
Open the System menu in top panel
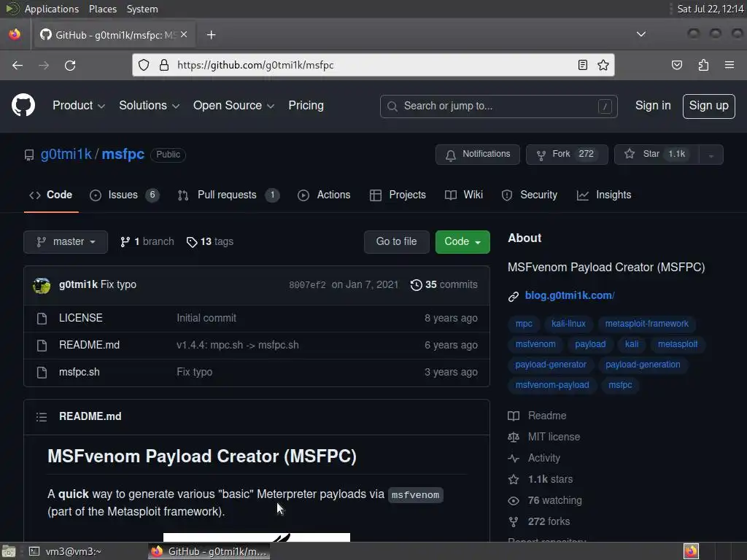tap(142, 9)
